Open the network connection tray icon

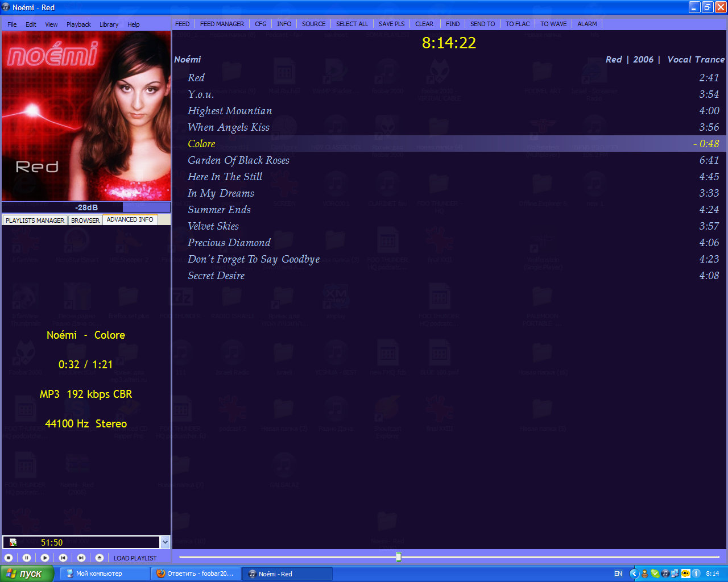(675, 573)
